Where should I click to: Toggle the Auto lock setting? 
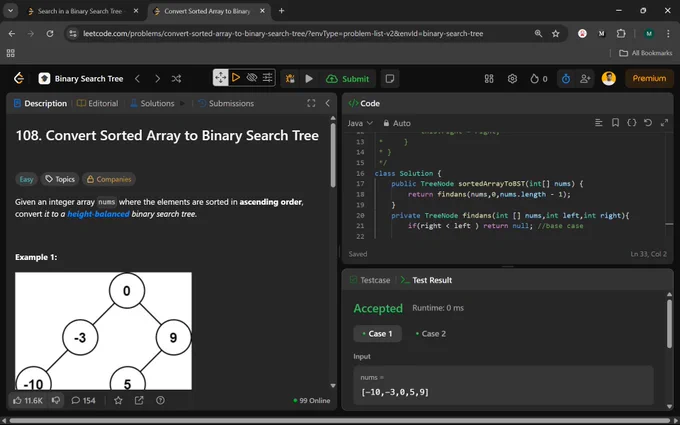pos(397,123)
